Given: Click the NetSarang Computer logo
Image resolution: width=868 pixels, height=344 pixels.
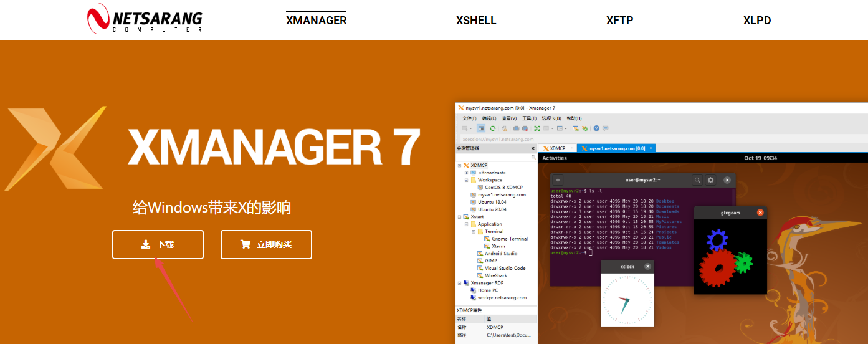Looking at the screenshot, I should [145, 19].
